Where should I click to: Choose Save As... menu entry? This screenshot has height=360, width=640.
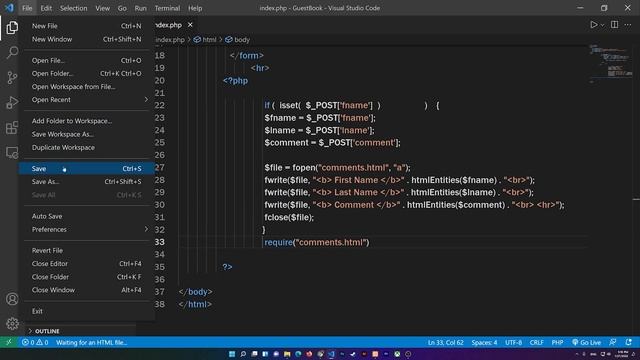click(87, 182)
